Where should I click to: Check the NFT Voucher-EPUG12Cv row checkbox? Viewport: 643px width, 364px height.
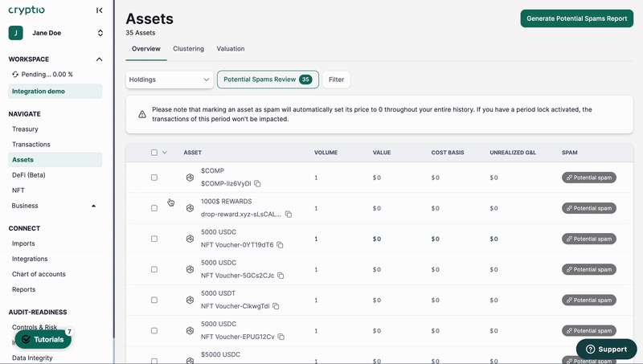click(154, 330)
